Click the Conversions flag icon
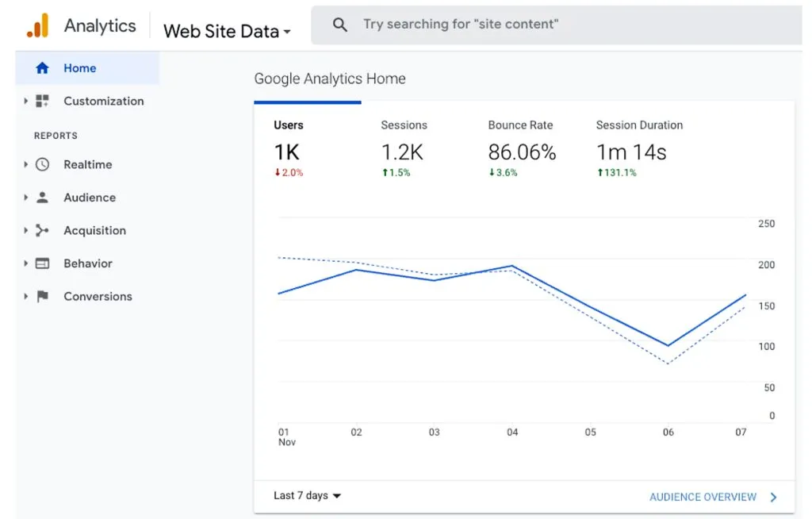Screen dimensions: 812x519 43,296
